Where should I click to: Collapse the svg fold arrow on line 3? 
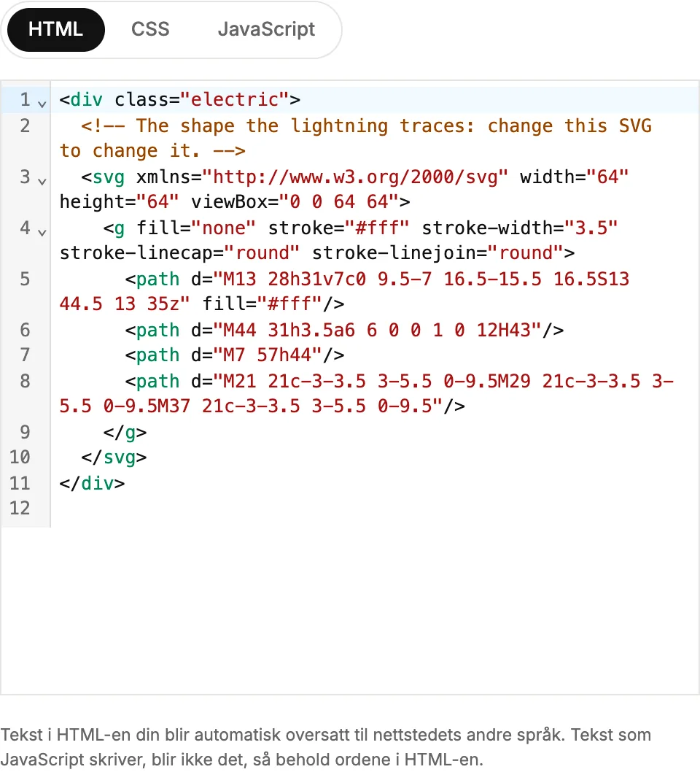pos(42,181)
